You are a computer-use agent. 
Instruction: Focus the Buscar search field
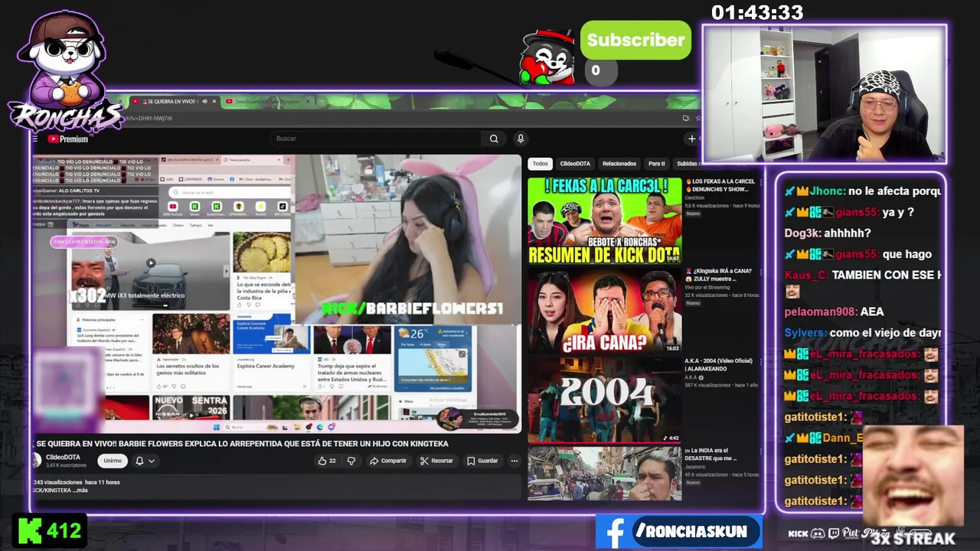377,139
